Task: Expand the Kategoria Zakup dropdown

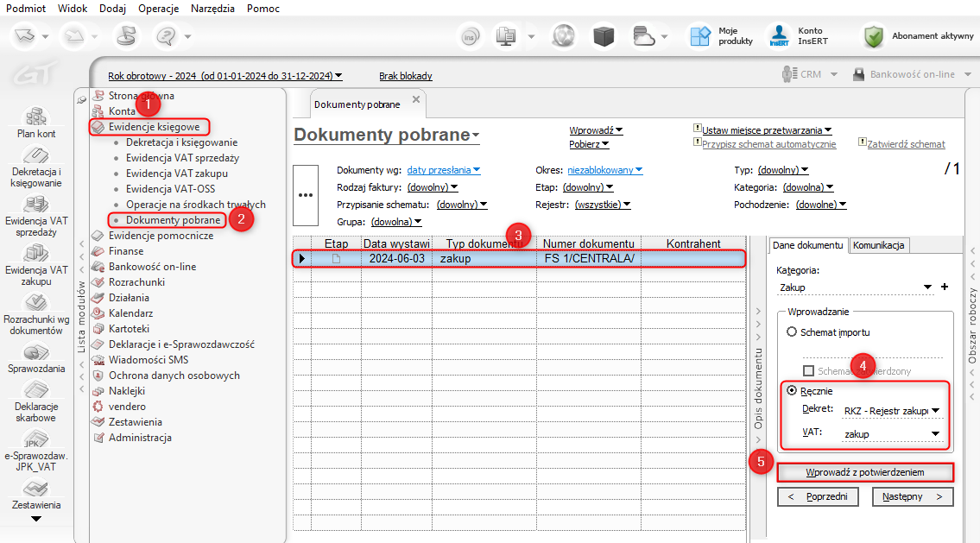Action: pos(927,287)
